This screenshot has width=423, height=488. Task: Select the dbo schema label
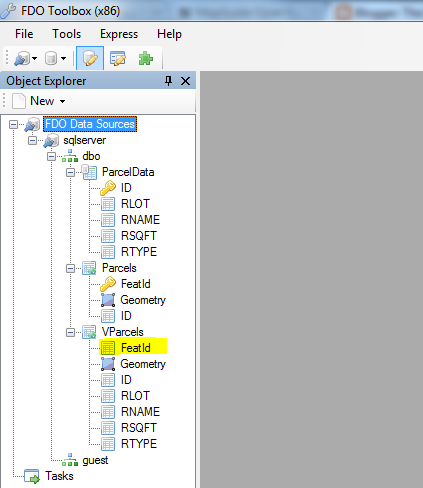pos(91,156)
